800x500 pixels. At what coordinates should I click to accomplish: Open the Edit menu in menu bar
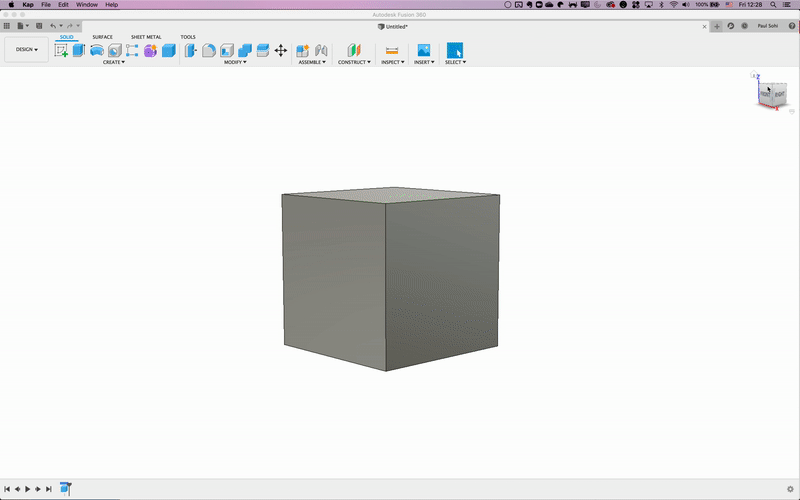63,5
